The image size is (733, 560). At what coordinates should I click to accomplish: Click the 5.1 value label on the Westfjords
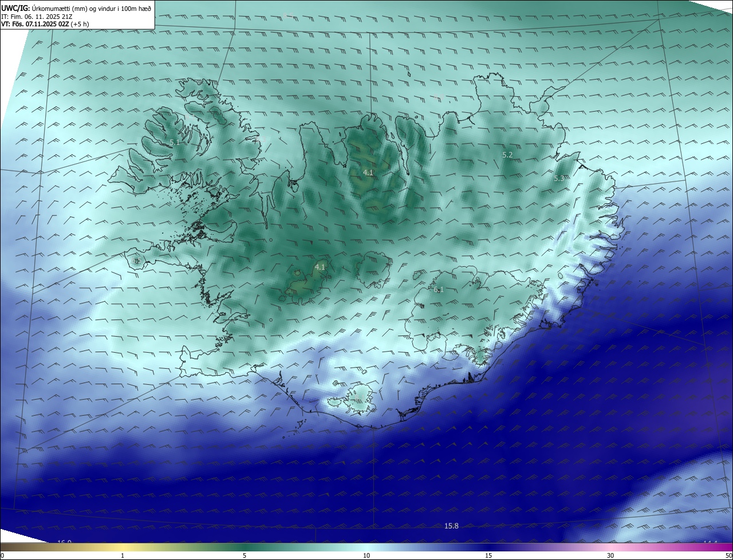(x=175, y=142)
